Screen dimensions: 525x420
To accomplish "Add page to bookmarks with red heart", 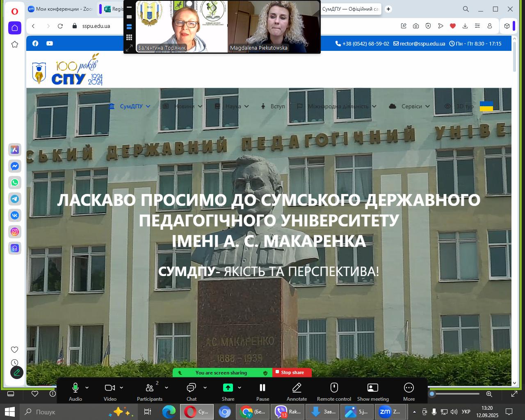I will tap(453, 26).
